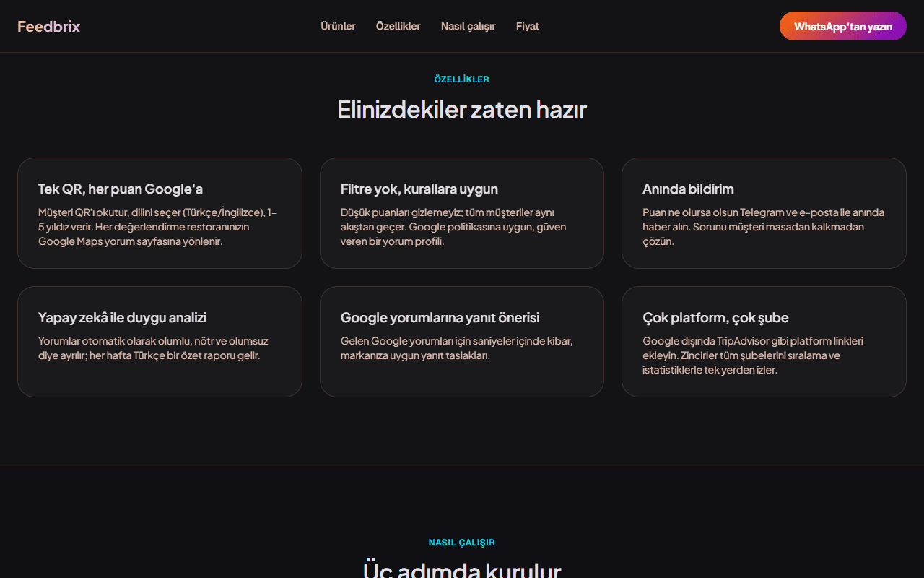Click the text starting Google dışında TripAdvisor
Screen dimensions: 924x578
(753, 355)
